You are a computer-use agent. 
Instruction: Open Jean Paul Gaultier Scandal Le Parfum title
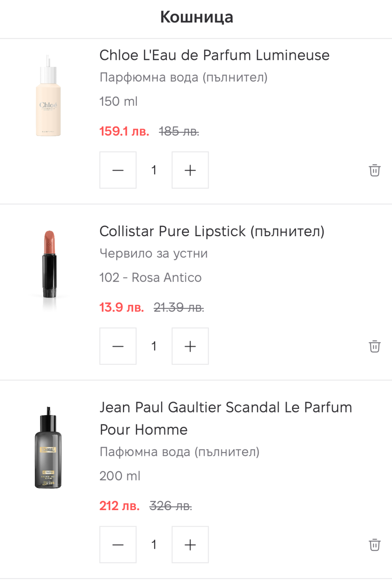coord(225,418)
